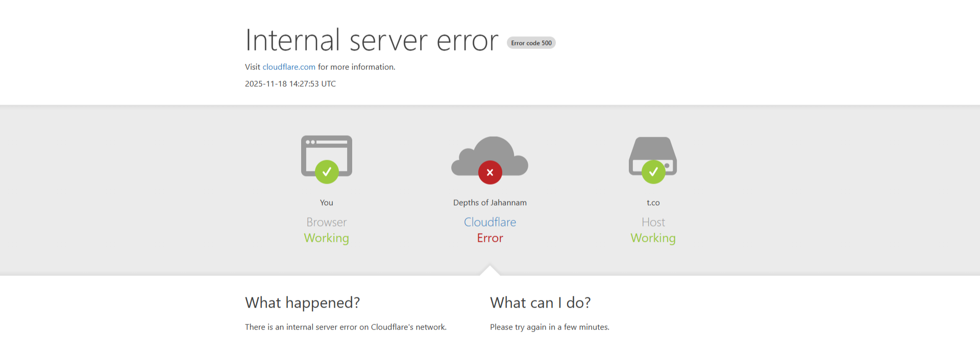Click the What can I do? heading

point(541,302)
